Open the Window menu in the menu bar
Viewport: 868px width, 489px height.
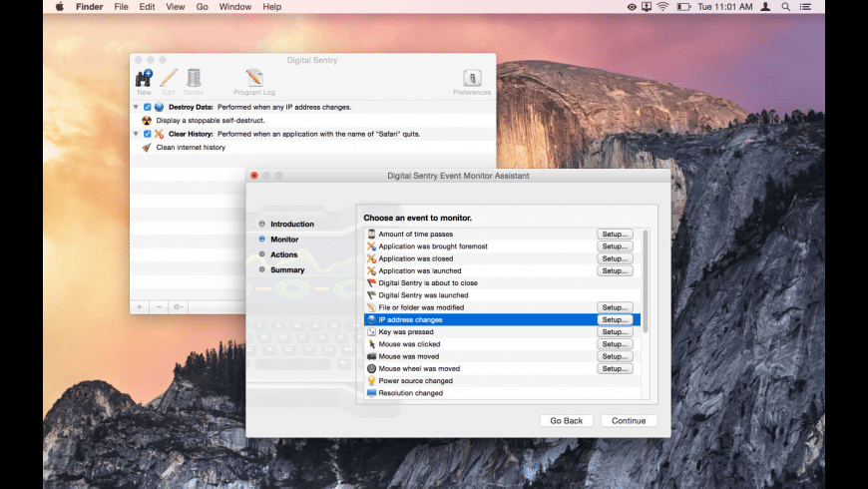234,7
